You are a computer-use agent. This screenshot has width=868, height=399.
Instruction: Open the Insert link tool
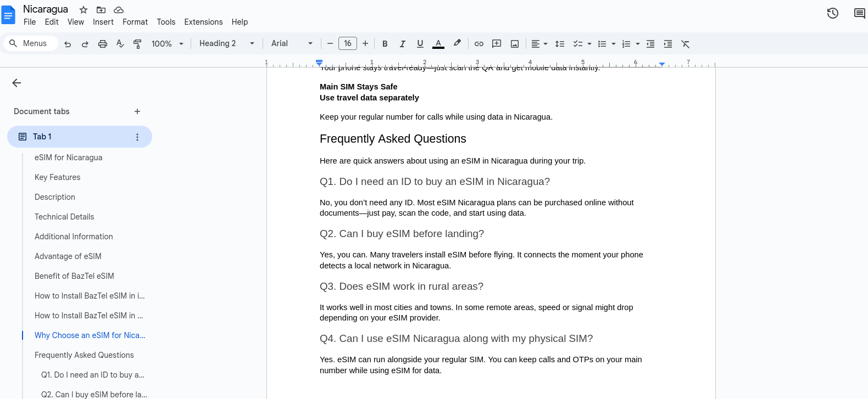(x=479, y=44)
